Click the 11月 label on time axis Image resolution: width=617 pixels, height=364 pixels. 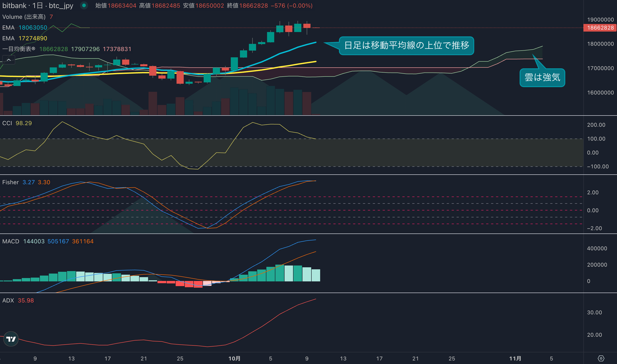(515, 358)
